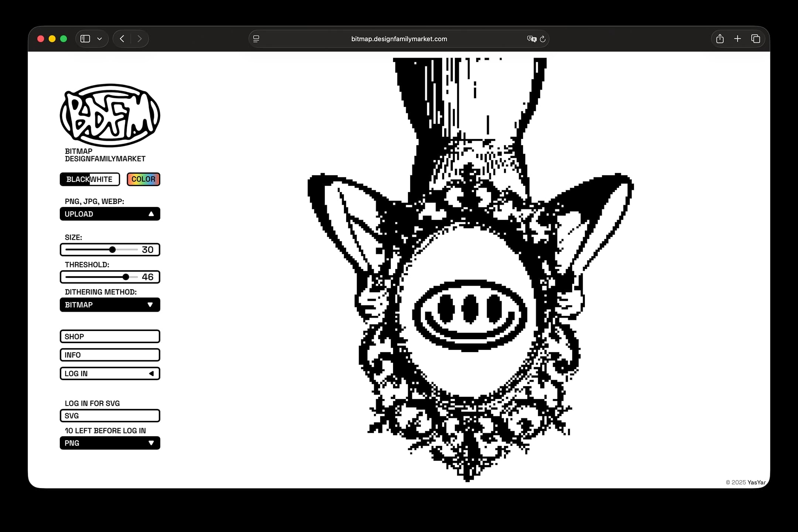Open the SHOP page
Viewport: 798px width, 532px height.
[x=110, y=336]
